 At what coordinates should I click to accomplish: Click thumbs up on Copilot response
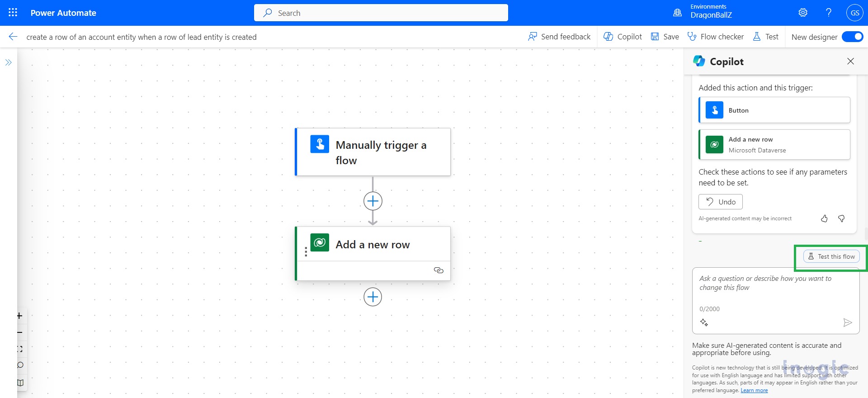[x=824, y=218]
